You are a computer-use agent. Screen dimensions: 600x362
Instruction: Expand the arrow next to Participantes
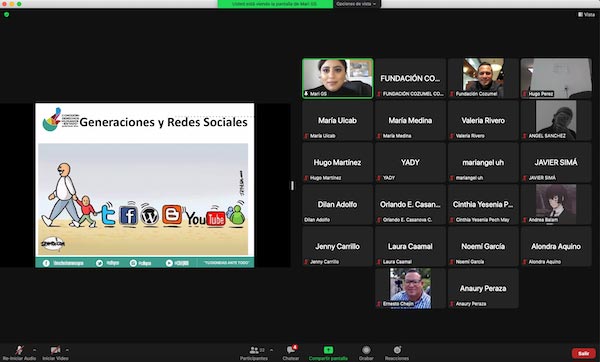point(271,350)
